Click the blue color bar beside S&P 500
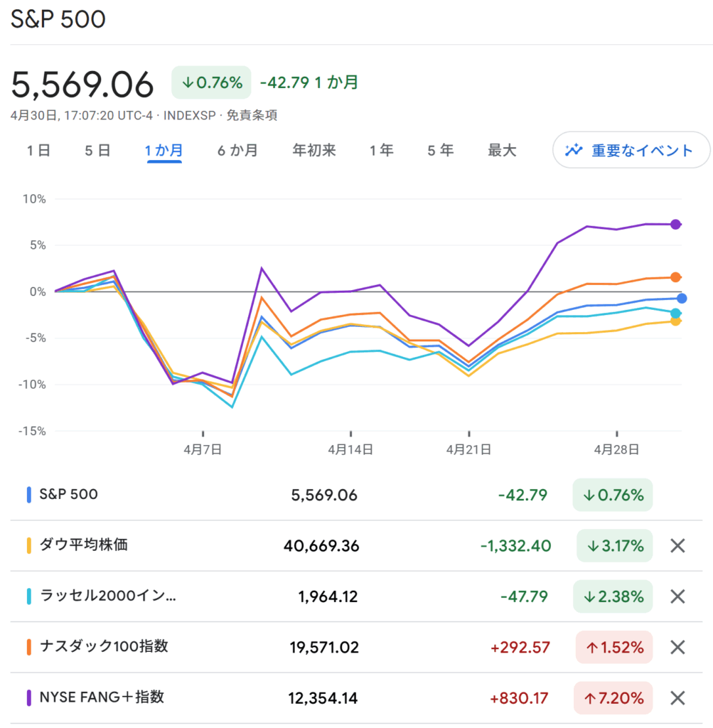Image resolution: width=713 pixels, height=728 pixels. click(28, 495)
